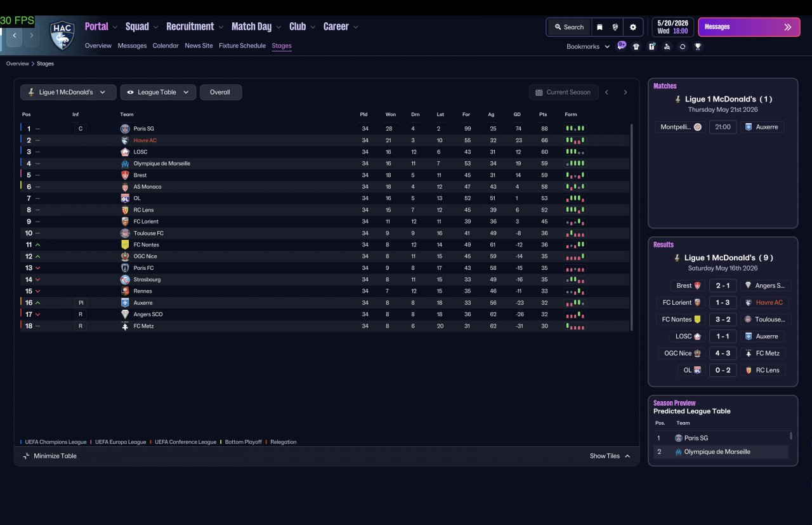Click the HAC club crest logo
The height and width of the screenshot is (525, 812).
62,35
